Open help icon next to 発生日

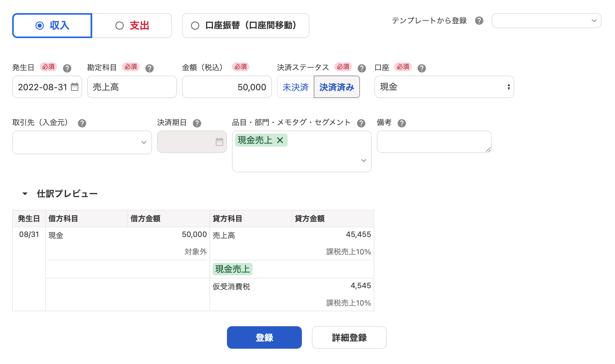click(x=67, y=68)
